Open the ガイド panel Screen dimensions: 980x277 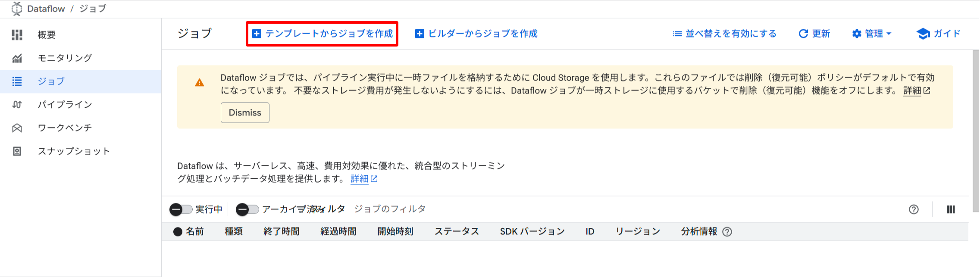[939, 34]
